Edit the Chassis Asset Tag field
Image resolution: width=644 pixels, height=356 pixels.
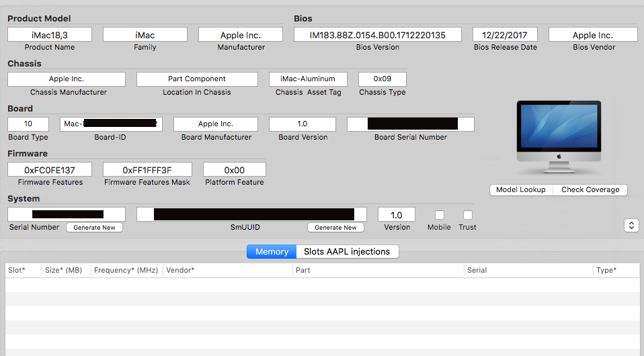(308, 79)
